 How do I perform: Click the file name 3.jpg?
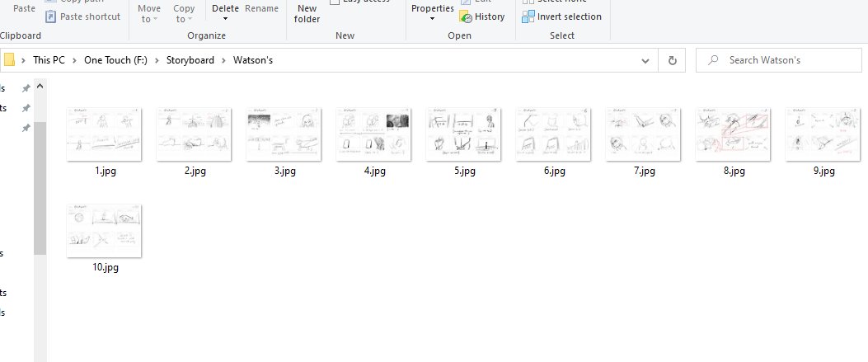284,171
